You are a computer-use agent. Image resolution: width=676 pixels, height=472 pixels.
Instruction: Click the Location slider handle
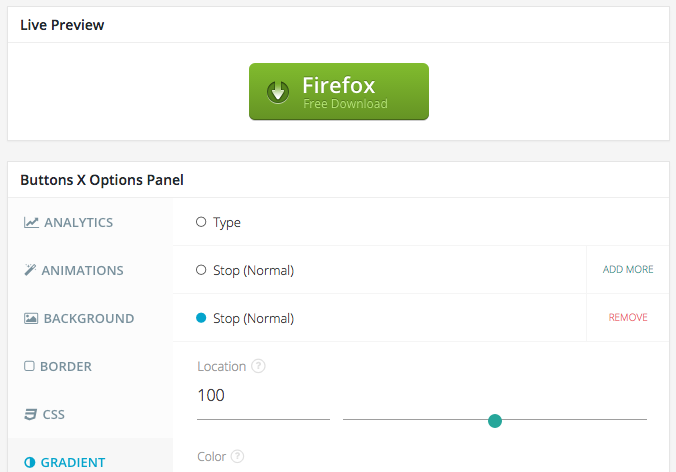click(495, 421)
